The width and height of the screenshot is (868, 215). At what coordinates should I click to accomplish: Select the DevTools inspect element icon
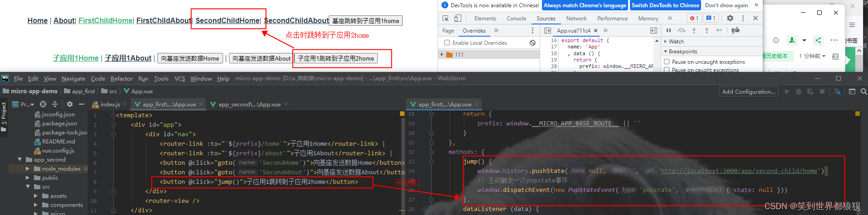pyautogui.click(x=445, y=18)
